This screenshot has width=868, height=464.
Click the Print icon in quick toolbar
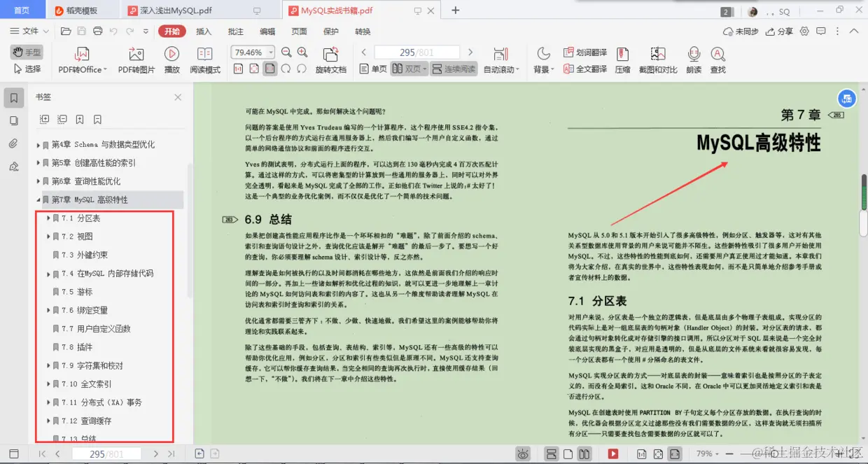click(98, 31)
